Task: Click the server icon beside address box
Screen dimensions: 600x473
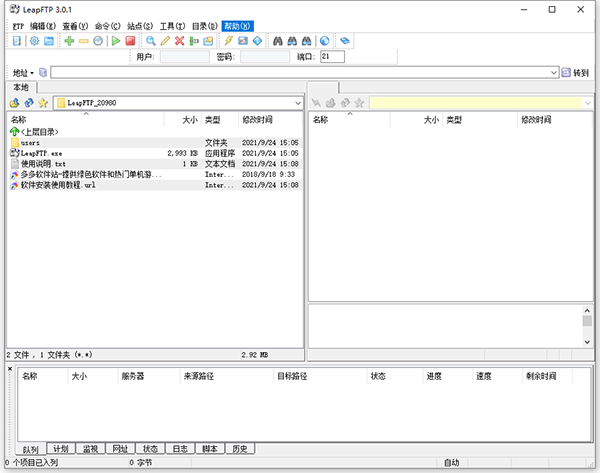Action: [43, 72]
